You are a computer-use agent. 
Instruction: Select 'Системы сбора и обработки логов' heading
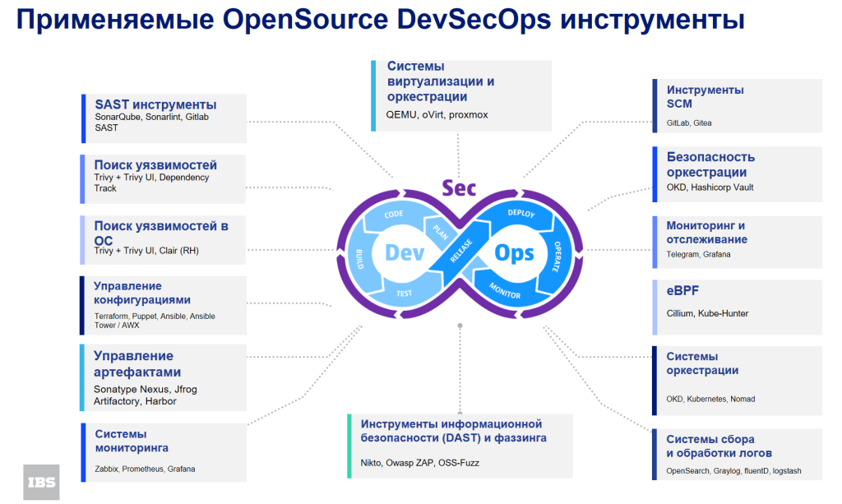719,446
